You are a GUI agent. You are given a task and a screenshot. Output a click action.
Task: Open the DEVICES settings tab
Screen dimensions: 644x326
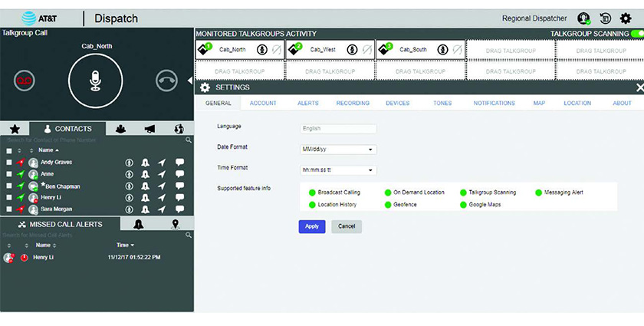click(x=398, y=104)
